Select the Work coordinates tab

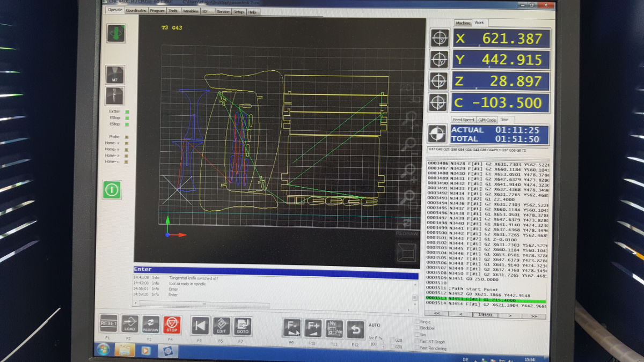point(479,23)
